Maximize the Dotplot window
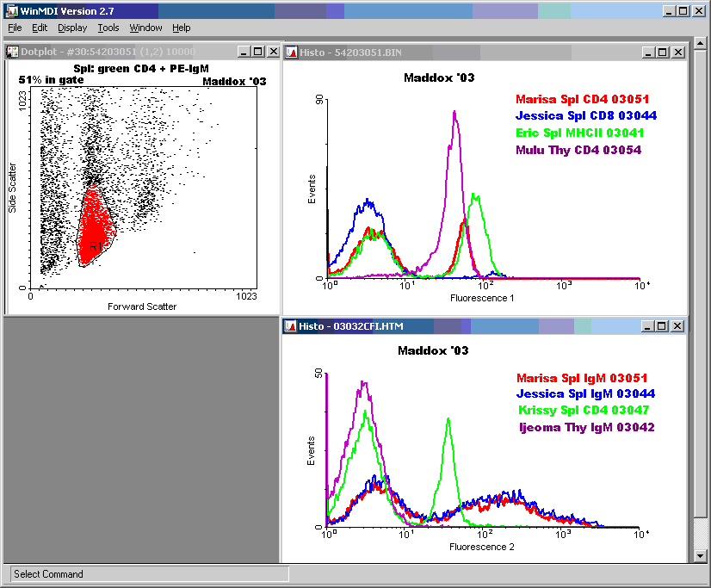The image size is (711, 588). (x=257, y=52)
